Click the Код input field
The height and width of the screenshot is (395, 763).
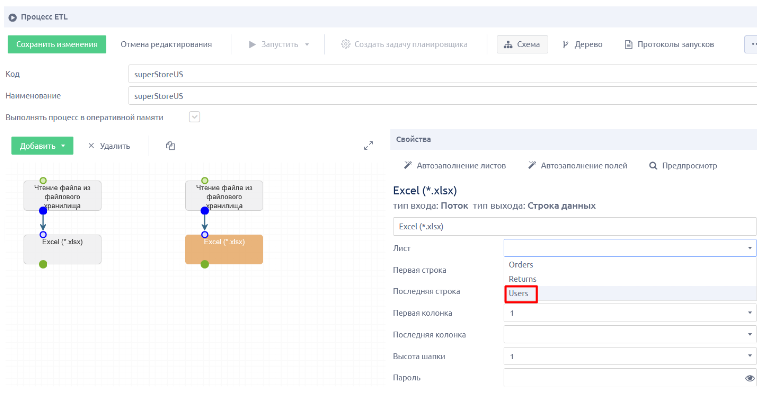pyautogui.click(x=442, y=74)
